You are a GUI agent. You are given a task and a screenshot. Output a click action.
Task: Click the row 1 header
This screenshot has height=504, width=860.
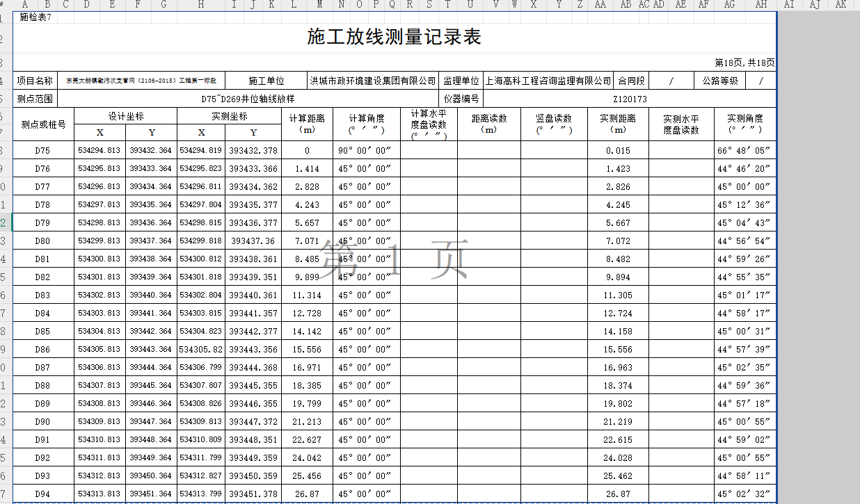(6, 17)
